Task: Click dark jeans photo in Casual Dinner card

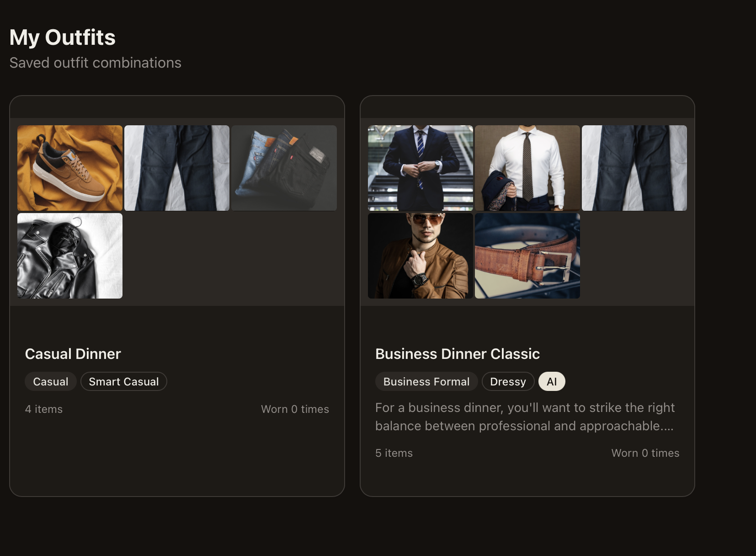Action: pos(177,168)
